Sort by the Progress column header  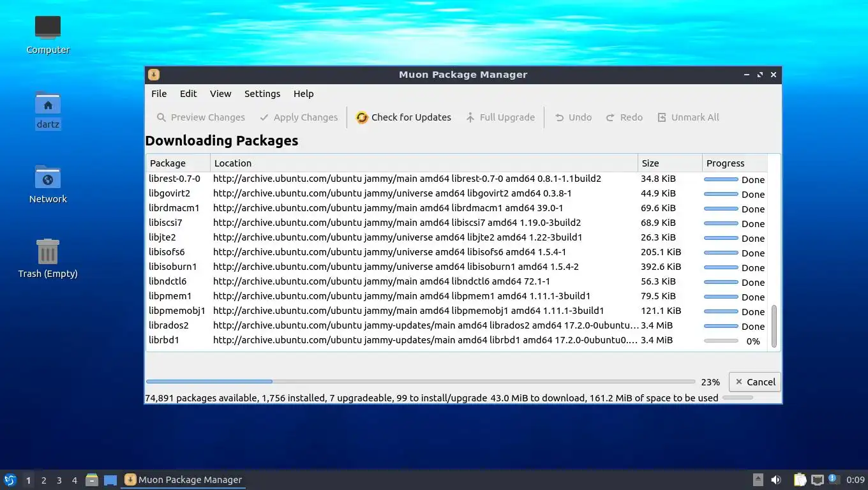pyautogui.click(x=734, y=163)
